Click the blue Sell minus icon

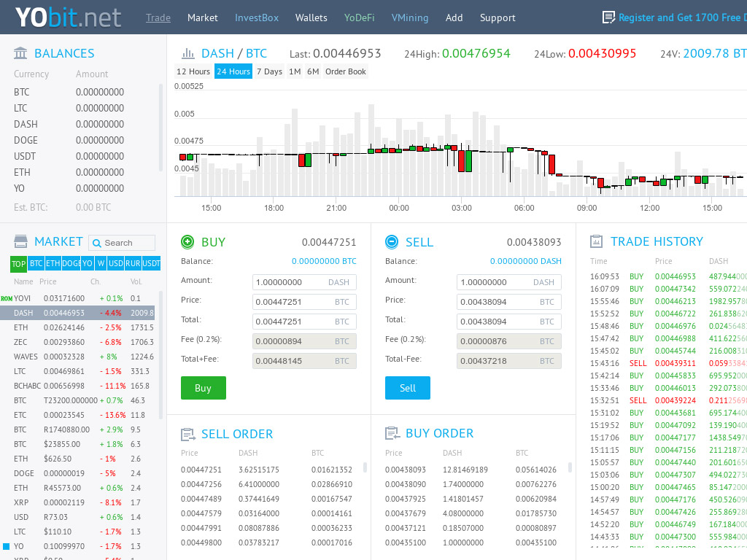pos(392,242)
